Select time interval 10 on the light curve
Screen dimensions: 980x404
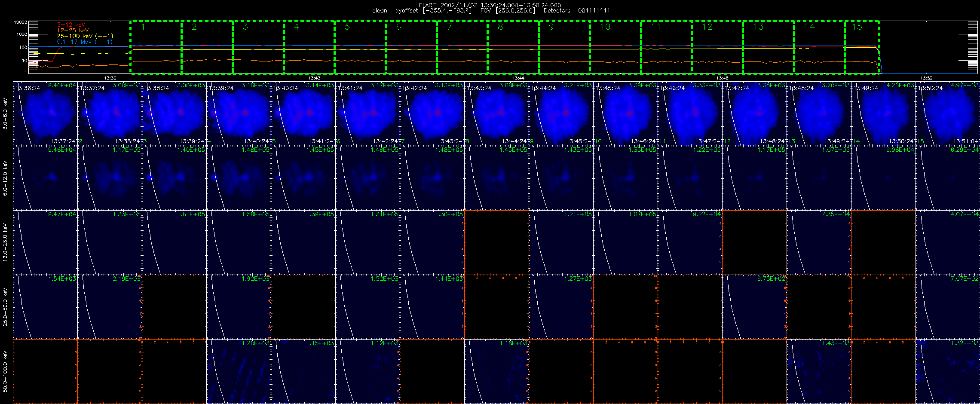[x=616, y=47]
